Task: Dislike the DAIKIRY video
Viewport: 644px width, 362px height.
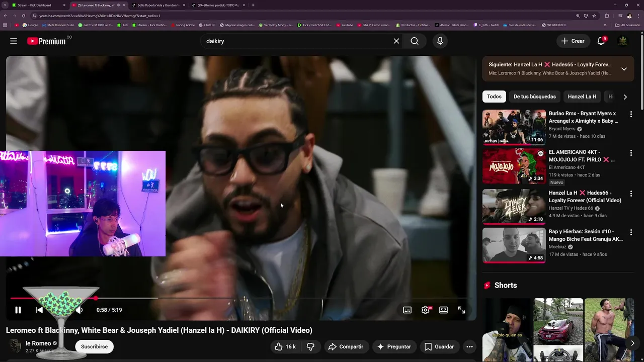Action: coord(310,347)
